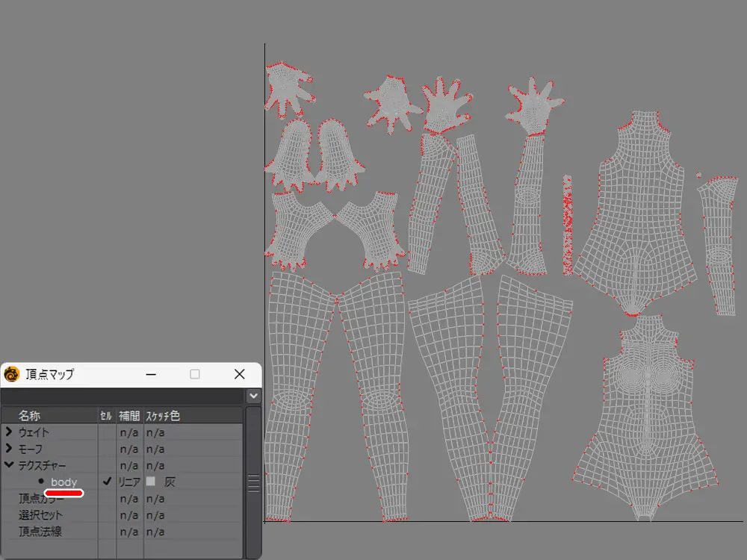Expand the ウェイト group
Image resolution: width=747 pixels, height=560 pixels.
click(8, 432)
